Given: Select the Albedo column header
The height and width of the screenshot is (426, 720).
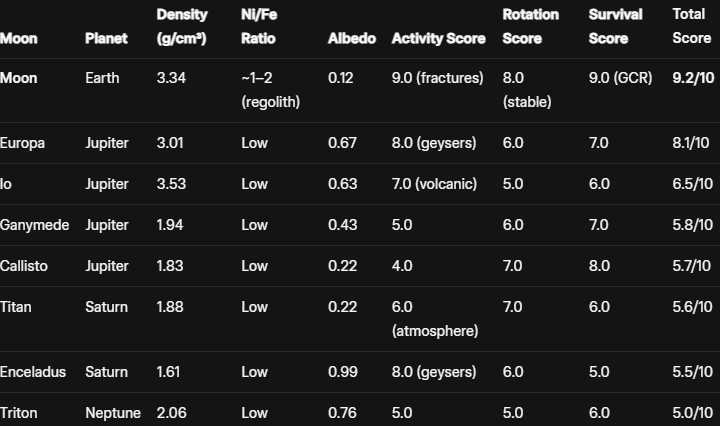Looking at the screenshot, I should coord(352,38).
